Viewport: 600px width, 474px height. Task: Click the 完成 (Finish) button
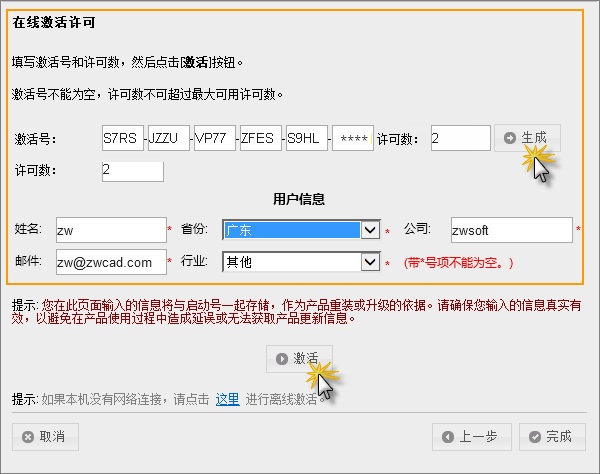click(551, 436)
